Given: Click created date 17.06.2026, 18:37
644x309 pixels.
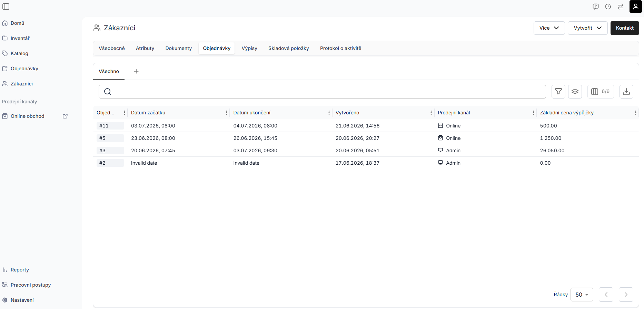Looking at the screenshot, I should (x=357, y=163).
